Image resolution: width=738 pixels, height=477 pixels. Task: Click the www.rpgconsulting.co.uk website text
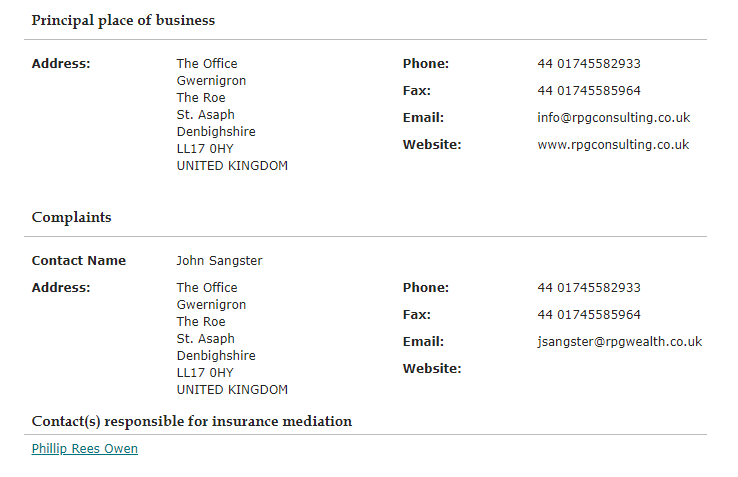[613, 145]
